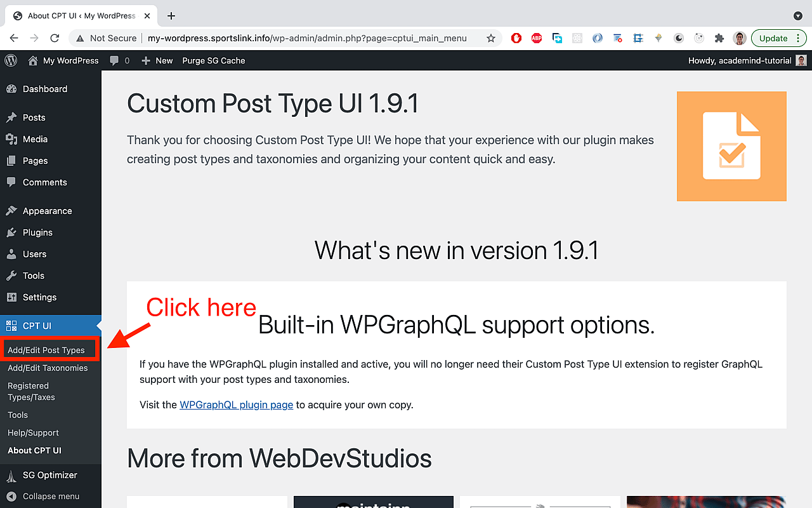Image resolution: width=812 pixels, height=508 pixels.
Task: Click the WordPress logo in the admin bar
Action: point(10,60)
